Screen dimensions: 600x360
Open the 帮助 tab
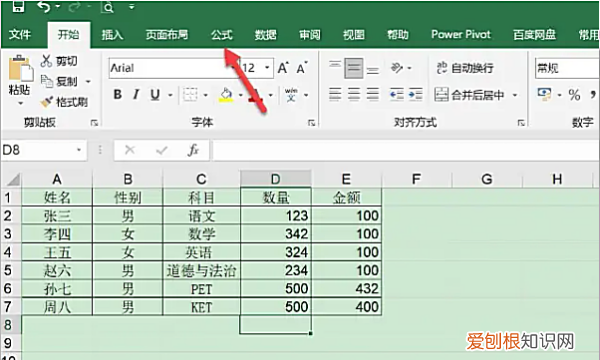(x=398, y=34)
